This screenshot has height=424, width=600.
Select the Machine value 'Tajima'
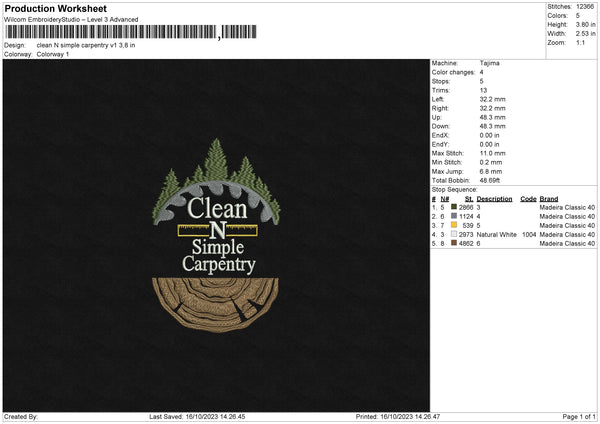coord(489,63)
